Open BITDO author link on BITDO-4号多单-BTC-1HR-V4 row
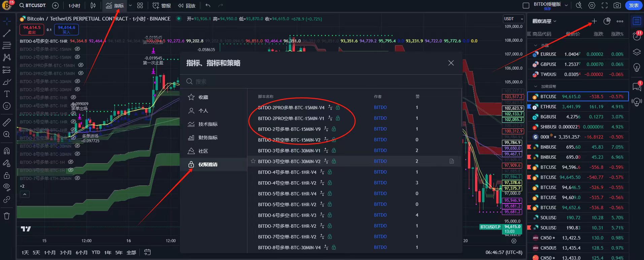 380,172
